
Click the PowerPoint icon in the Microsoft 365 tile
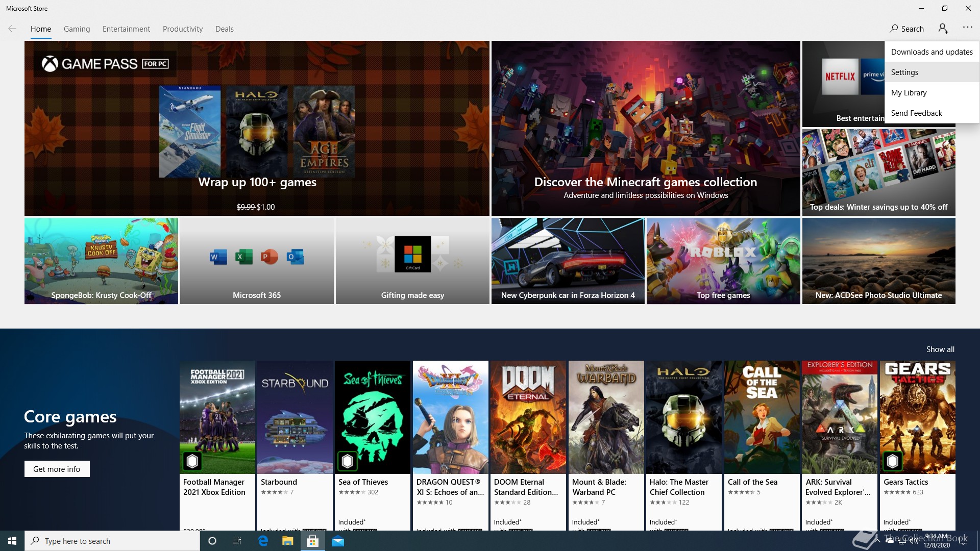[269, 257]
